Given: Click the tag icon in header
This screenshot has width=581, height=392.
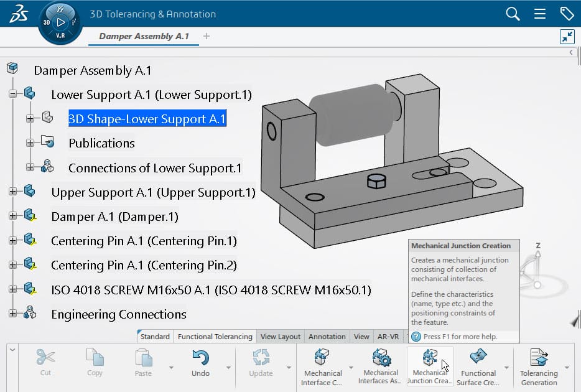Looking at the screenshot, I should pyautogui.click(x=567, y=14).
